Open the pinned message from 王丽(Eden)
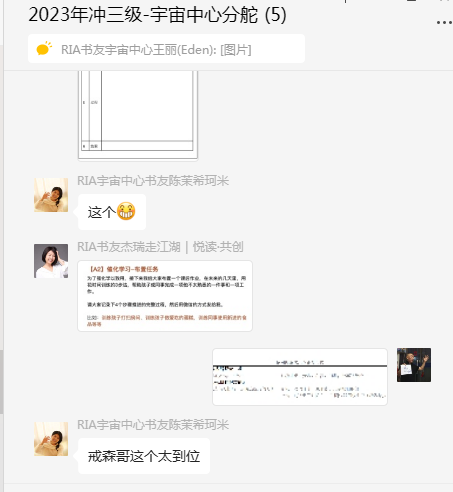Image resolution: width=453 pixels, height=492 pixels. click(x=166, y=49)
